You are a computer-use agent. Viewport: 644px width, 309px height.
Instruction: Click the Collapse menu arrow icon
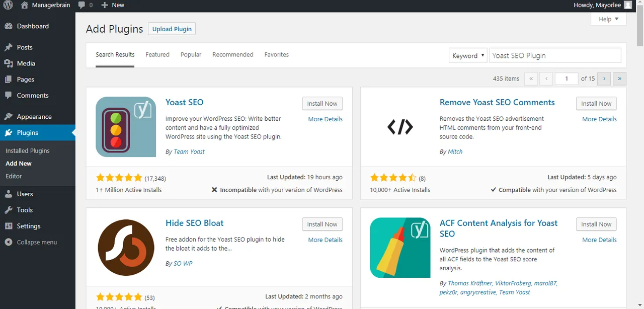(x=9, y=243)
